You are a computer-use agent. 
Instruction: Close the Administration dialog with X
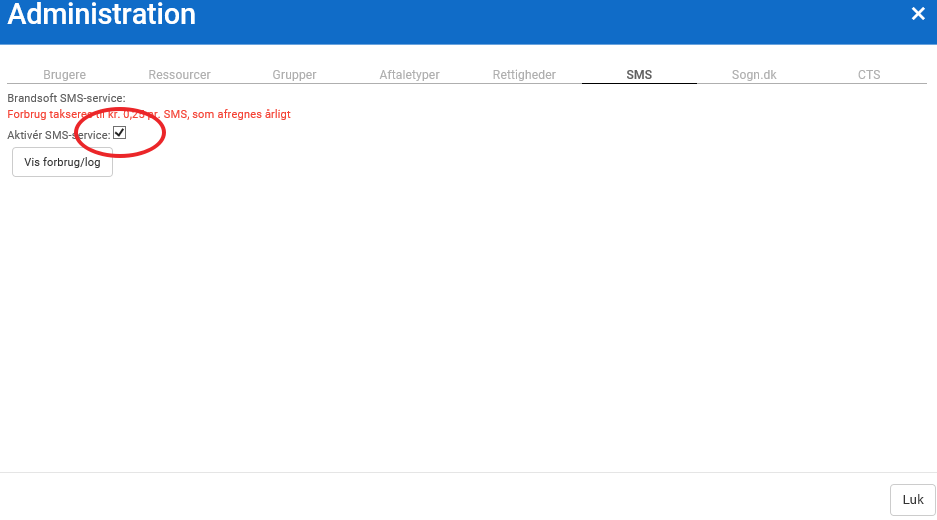[918, 14]
